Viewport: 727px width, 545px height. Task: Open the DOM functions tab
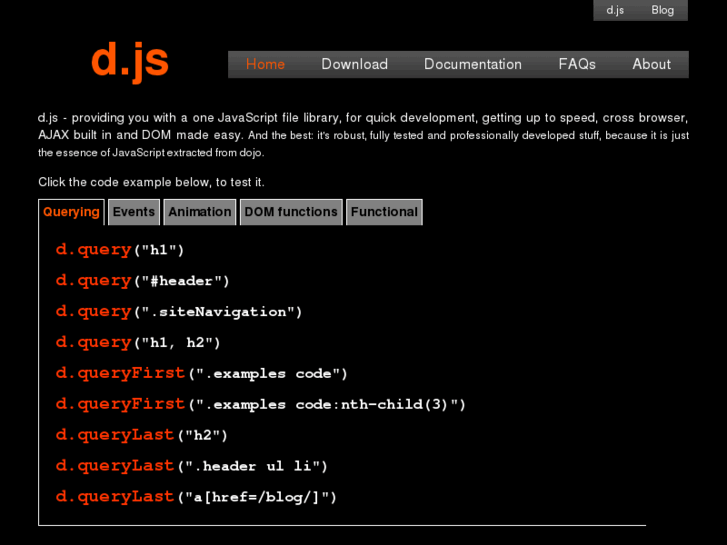click(x=291, y=212)
